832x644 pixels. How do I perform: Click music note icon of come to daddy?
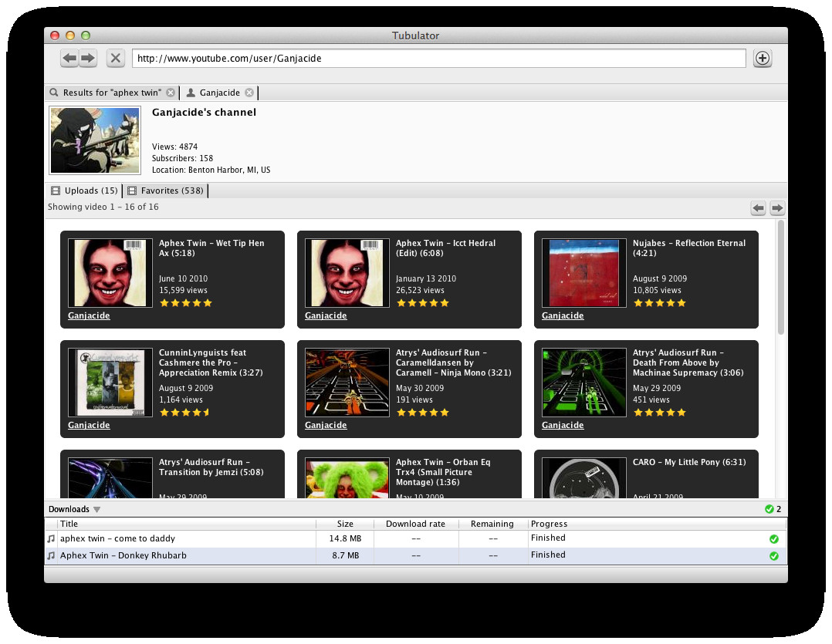pos(51,538)
